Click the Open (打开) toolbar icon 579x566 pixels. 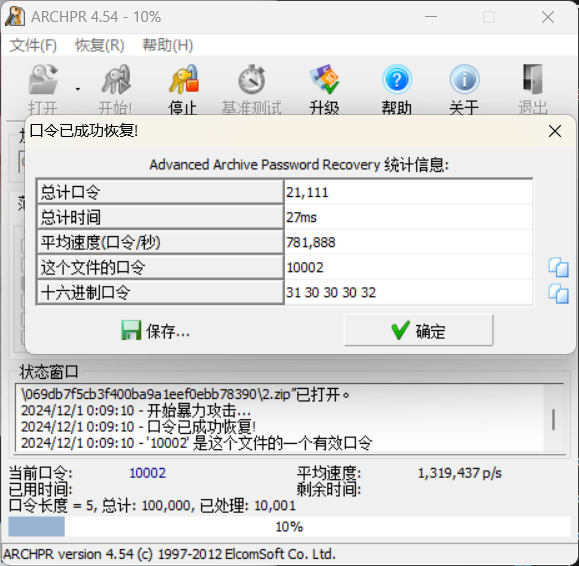tap(43, 80)
